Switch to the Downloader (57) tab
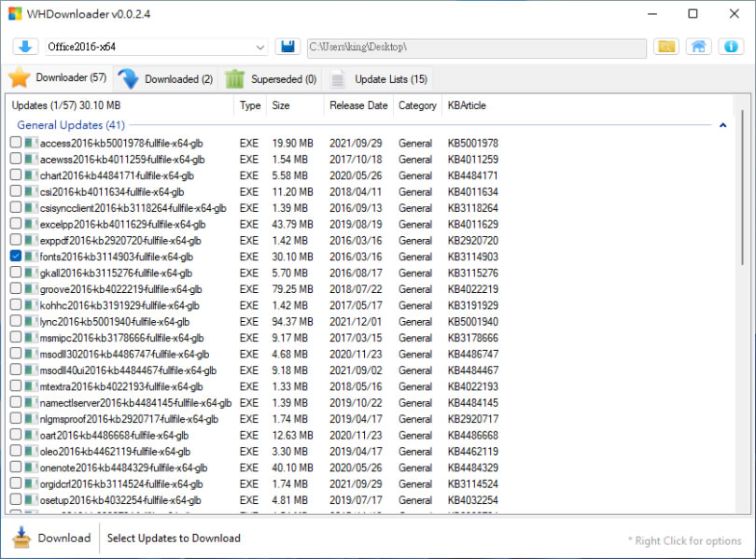Screen dimensions: 756x559 pyautogui.click(x=58, y=77)
